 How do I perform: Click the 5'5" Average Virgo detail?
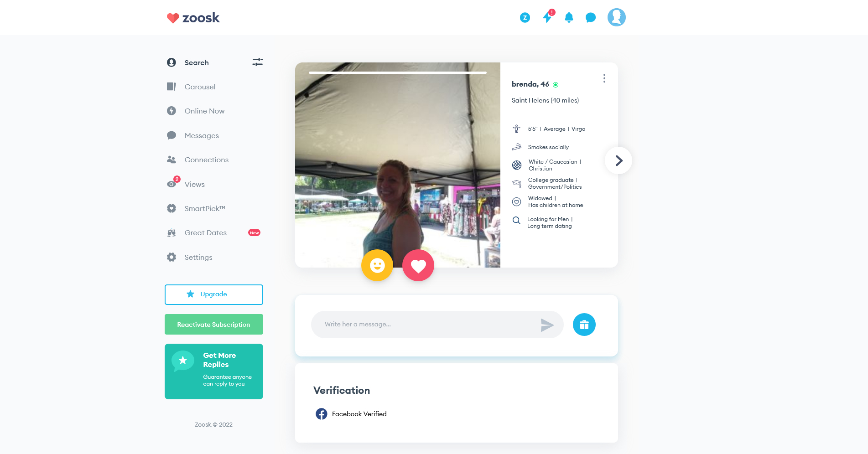(556, 129)
